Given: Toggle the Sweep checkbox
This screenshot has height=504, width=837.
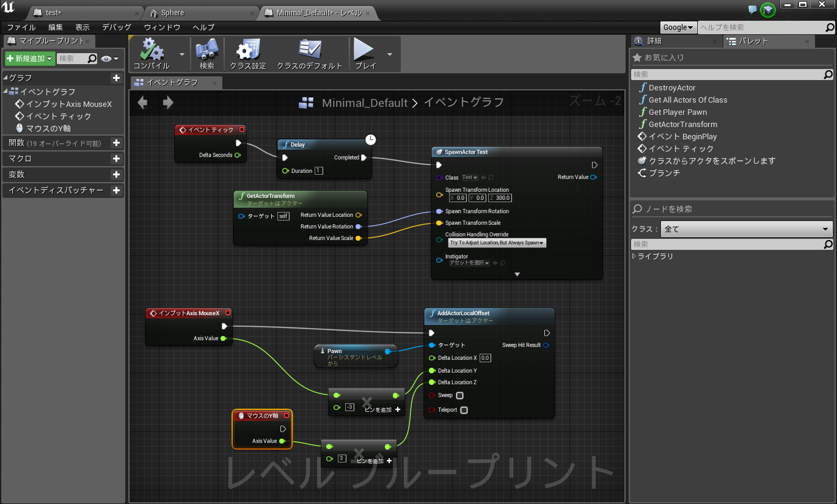Looking at the screenshot, I should (460, 396).
